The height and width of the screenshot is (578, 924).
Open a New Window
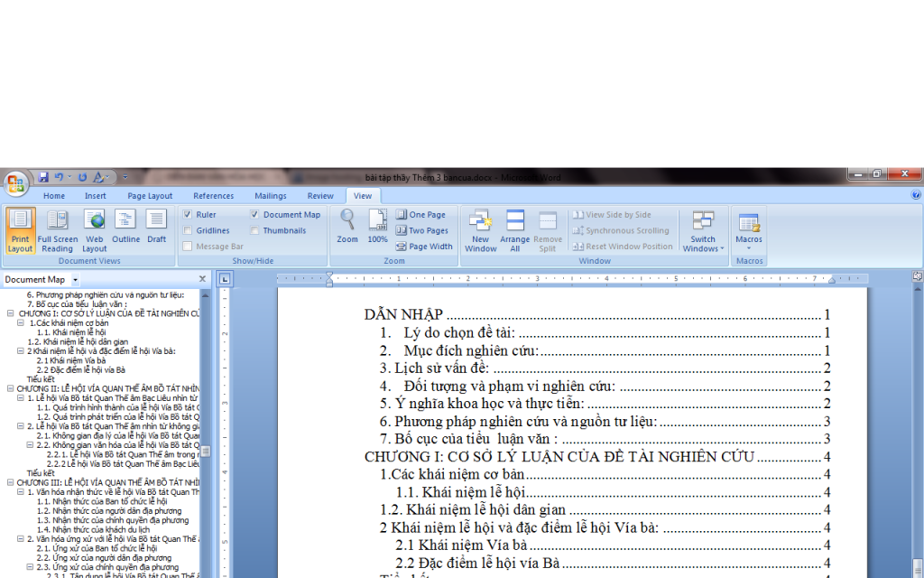[480, 230]
